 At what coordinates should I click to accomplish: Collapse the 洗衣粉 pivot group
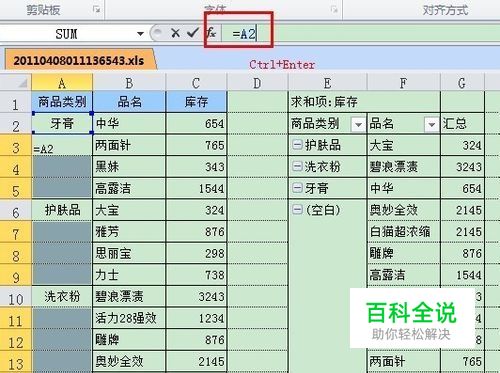click(x=297, y=166)
